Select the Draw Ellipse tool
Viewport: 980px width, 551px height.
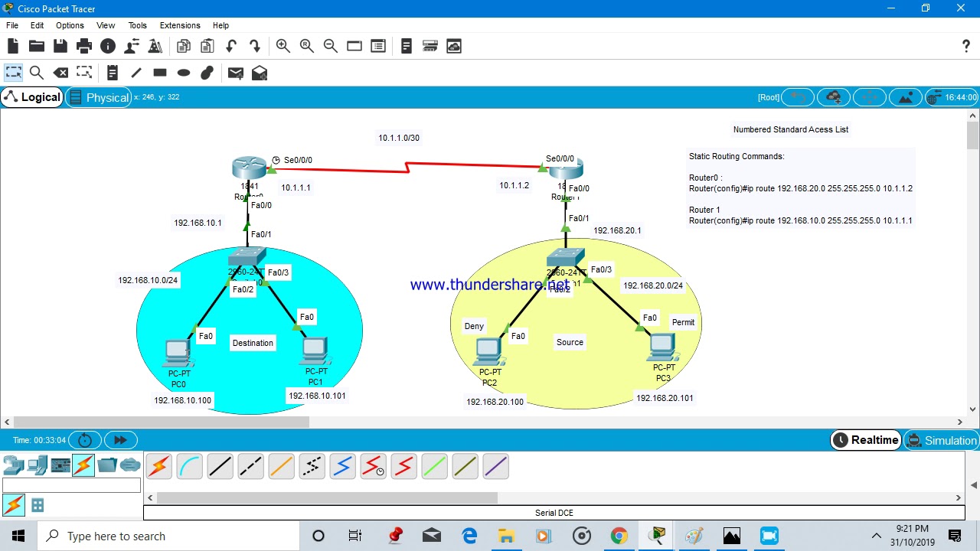pos(184,73)
